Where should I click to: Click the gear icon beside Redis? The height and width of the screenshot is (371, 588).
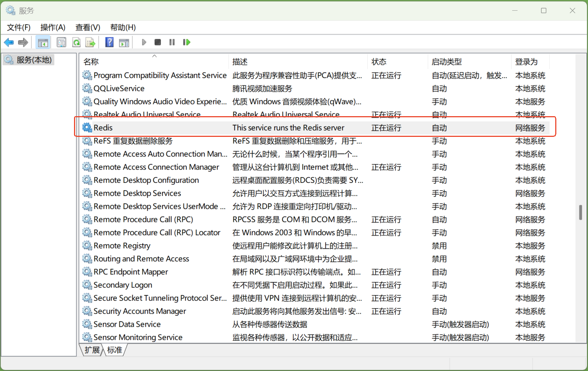(87, 127)
